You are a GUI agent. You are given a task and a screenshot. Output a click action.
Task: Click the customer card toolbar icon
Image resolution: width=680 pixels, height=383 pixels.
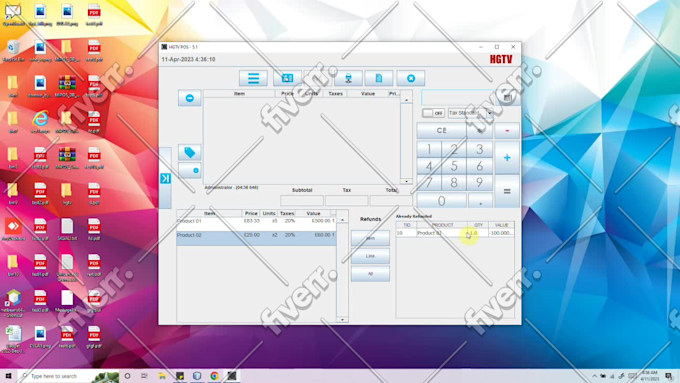(x=287, y=79)
